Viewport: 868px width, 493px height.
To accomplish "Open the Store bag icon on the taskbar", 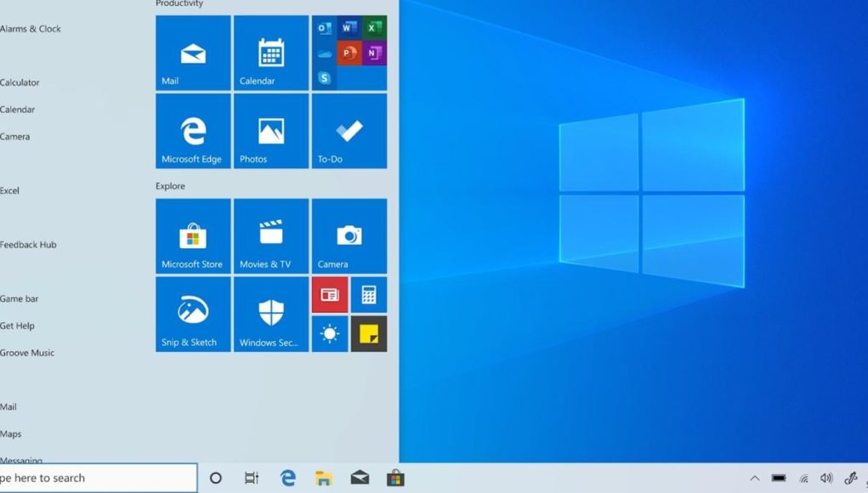I will [395, 478].
